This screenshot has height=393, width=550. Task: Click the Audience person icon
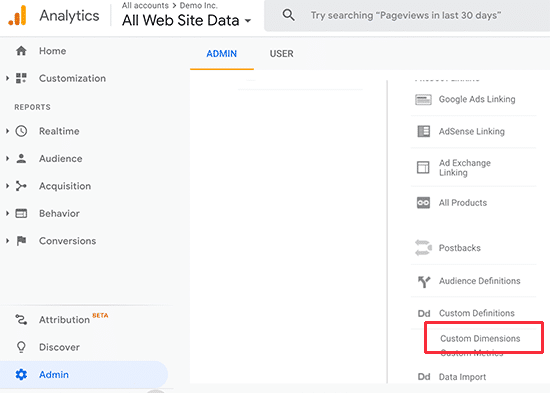pyautogui.click(x=21, y=159)
